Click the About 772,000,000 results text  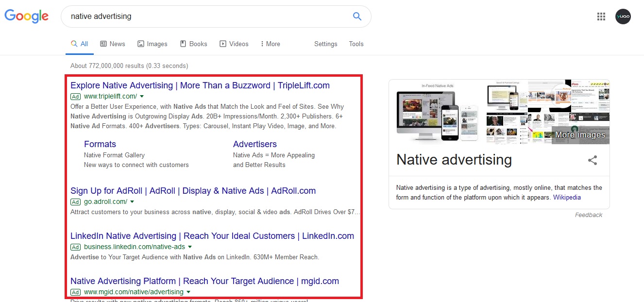pyautogui.click(x=129, y=66)
